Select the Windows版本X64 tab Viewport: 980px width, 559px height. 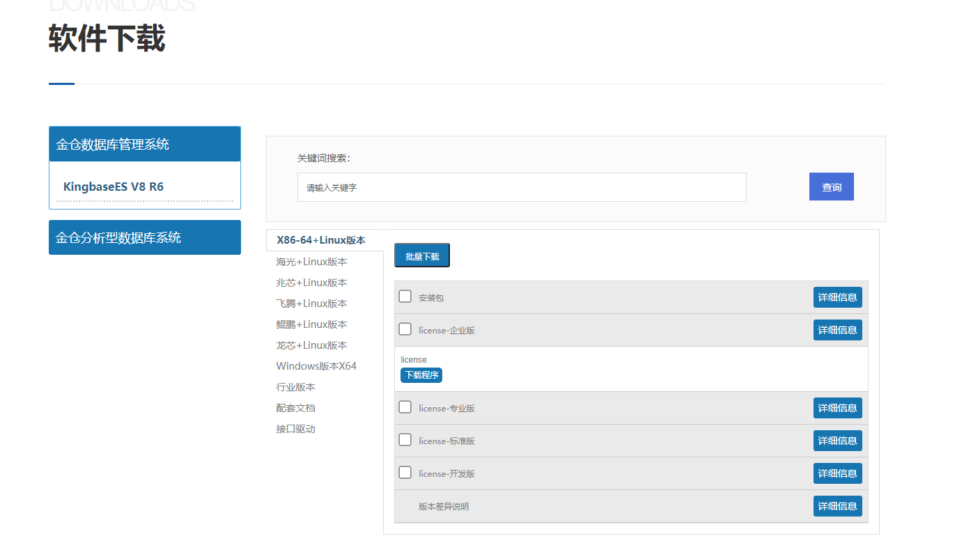316,366
